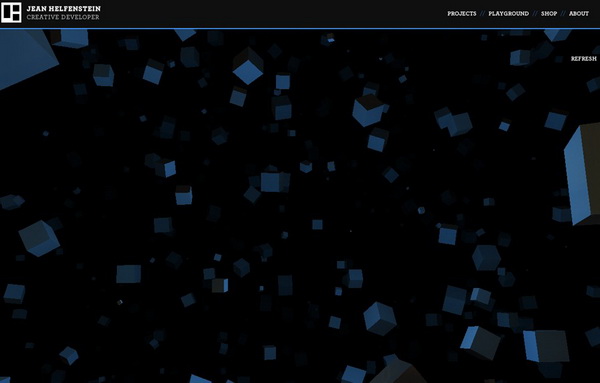Viewport: 600px width, 383px height.
Task: Click the Jean Helfenstein site title
Action: click(x=64, y=8)
